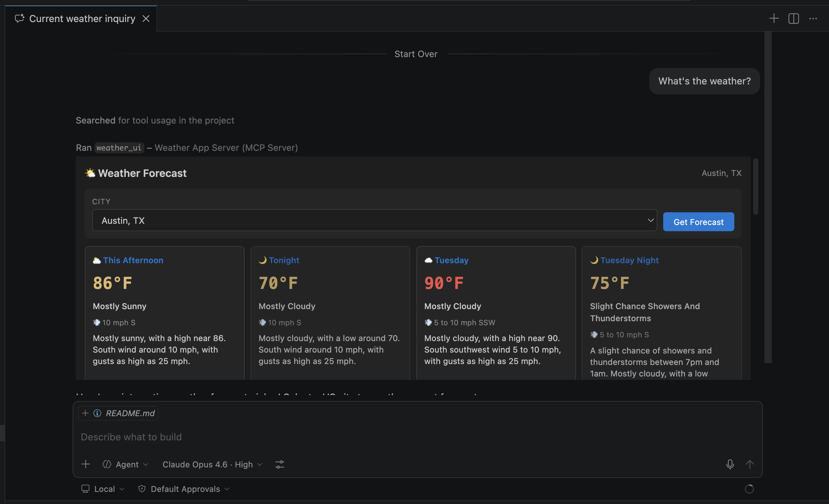This screenshot has width=829, height=504.
Task: Click the weather_ui tool name badge
Action: 119,148
